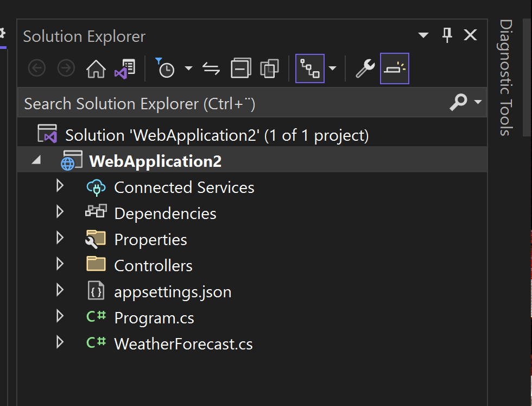The image size is (532, 406).
Task: Click the Home icon in Solution Explorer toolbar
Action: (96, 68)
